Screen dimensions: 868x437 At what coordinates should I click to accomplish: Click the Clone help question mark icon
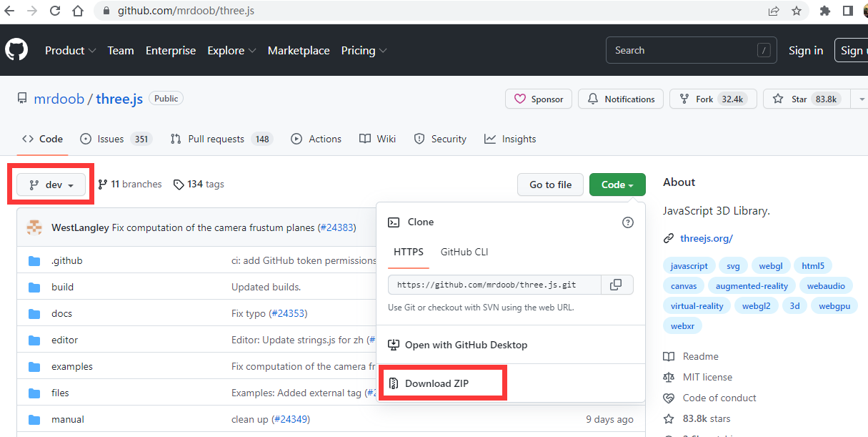[628, 222]
